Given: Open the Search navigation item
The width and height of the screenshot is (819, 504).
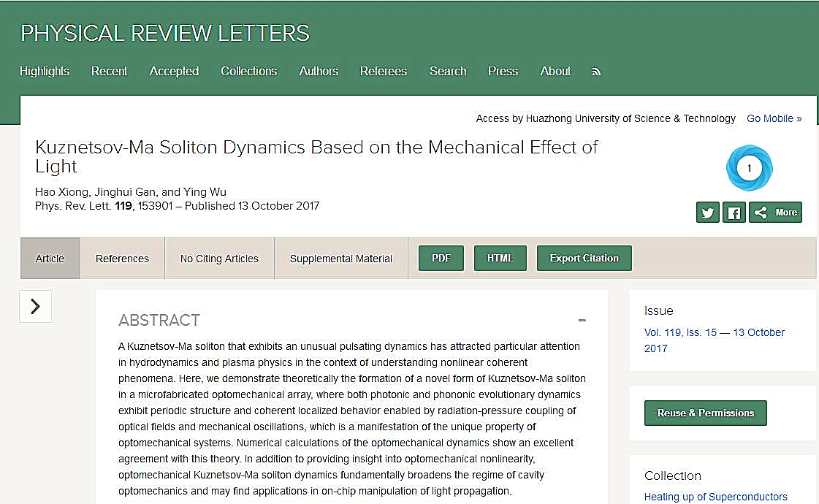Looking at the screenshot, I should coord(448,71).
